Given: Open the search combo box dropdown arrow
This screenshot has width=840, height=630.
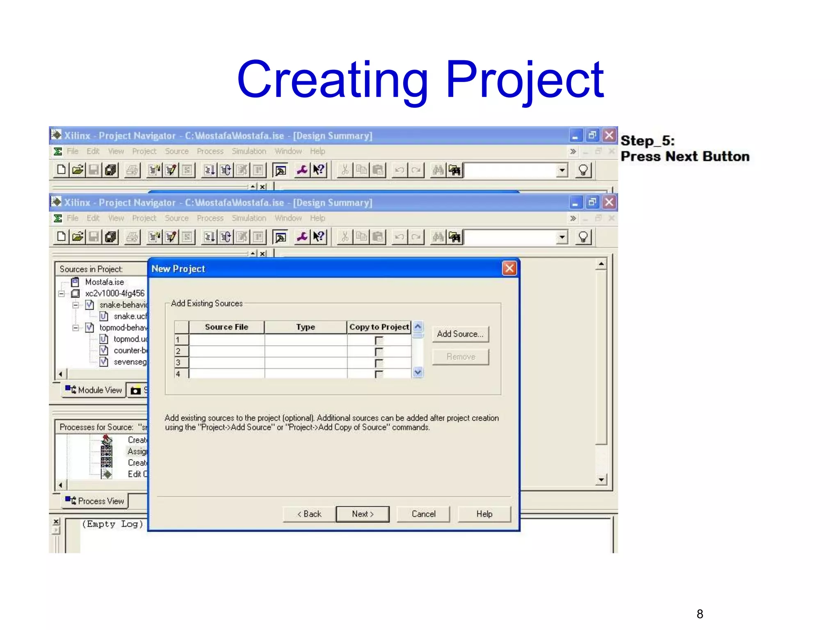Looking at the screenshot, I should tap(562, 237).
